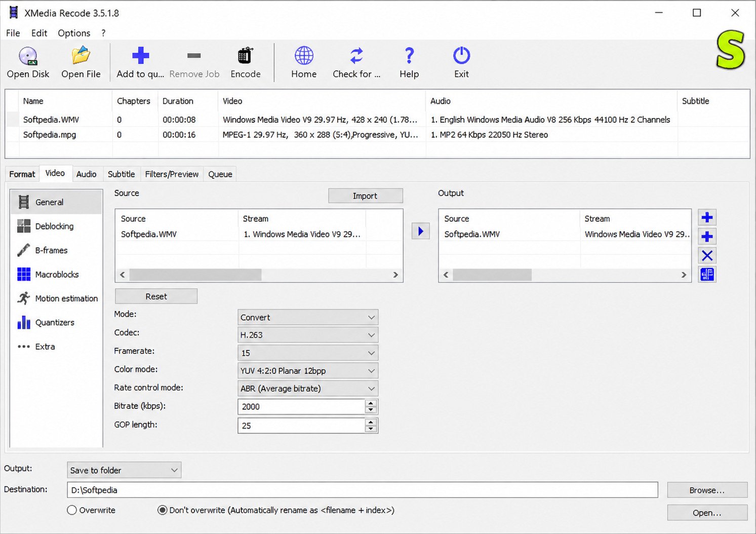Click the Open... button
This screenshot has height=534, width=756.
707,513
